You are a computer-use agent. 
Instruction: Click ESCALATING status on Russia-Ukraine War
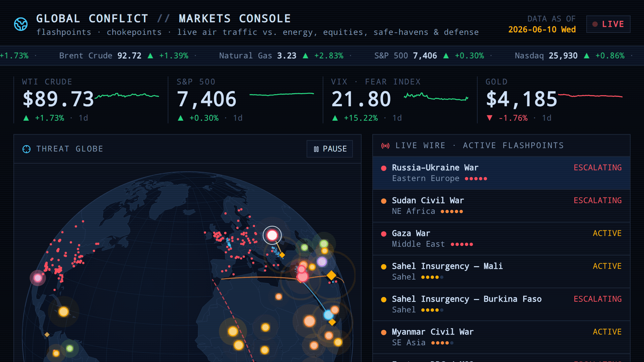tap(597, 168)
